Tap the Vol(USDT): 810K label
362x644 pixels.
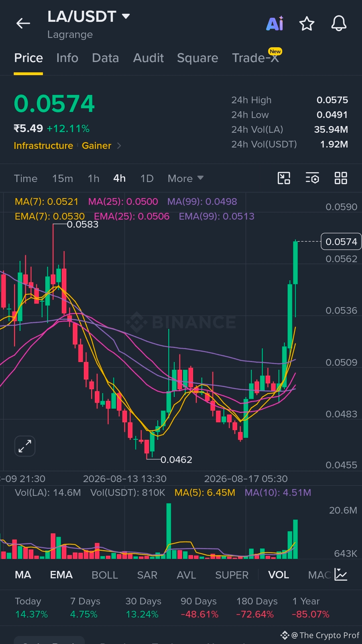point(128,492)
